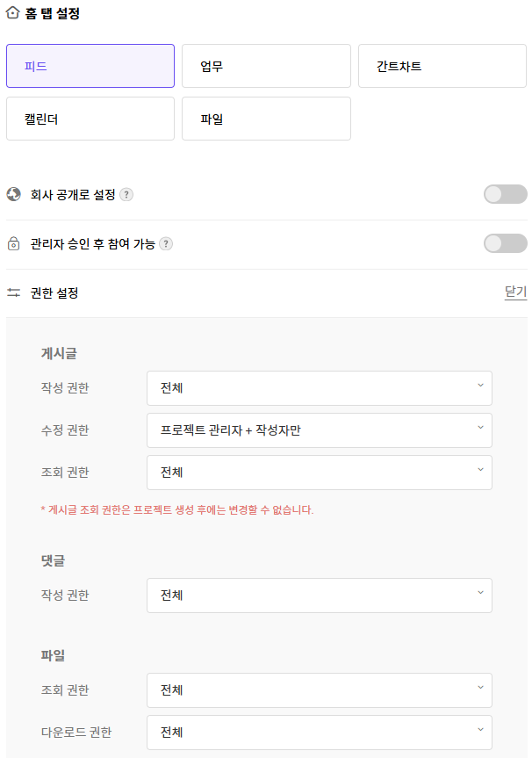The width and height of the screenshot is (532, 758).
Task: Pick 파일 as the home tab
Action: 266,119
